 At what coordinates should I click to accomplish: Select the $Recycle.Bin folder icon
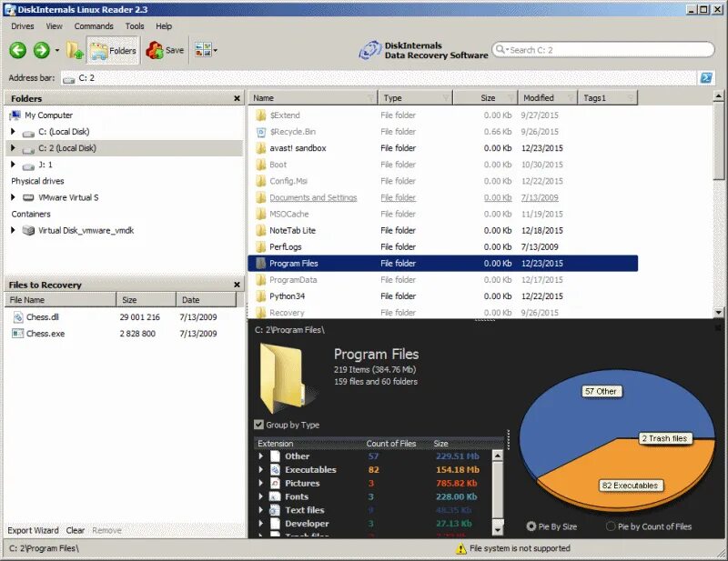261,132
